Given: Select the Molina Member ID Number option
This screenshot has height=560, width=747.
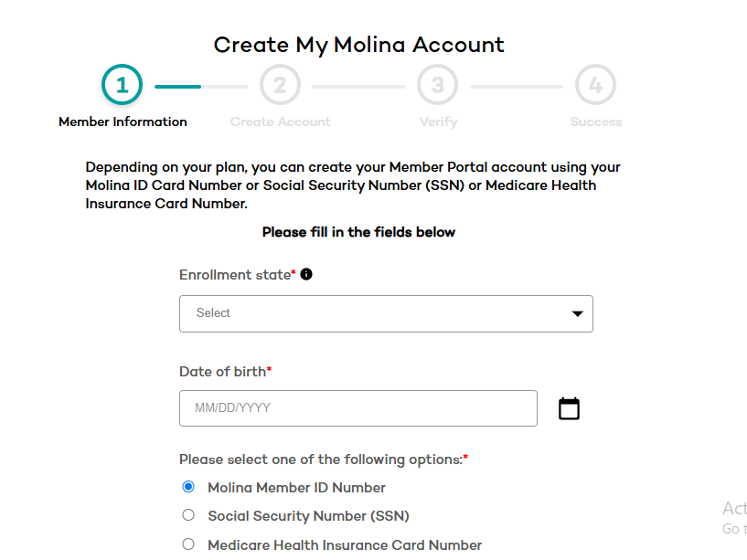Looking at the screenshot, I should click(x=188, y=487).
